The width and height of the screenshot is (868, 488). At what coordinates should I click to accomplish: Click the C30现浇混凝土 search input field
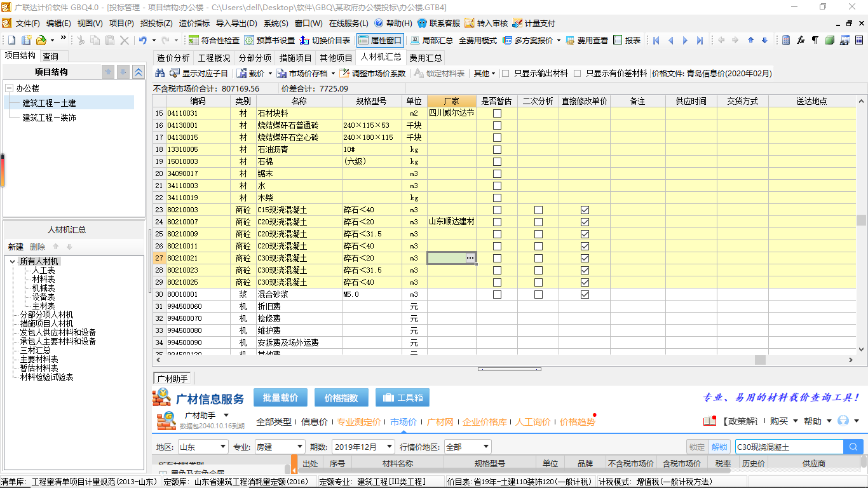[789, 447]
